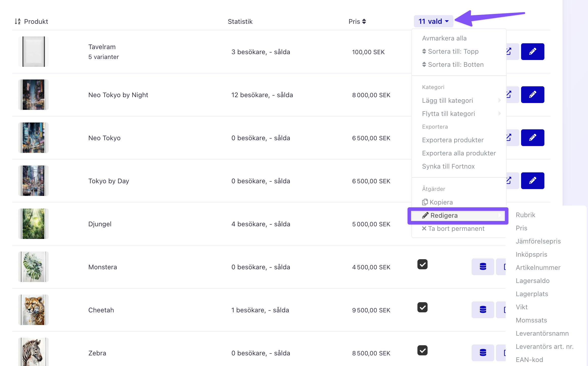The image size is (588, 366).
Task: Click the edit pencil button for Tavelram
Action: (532, 52)
